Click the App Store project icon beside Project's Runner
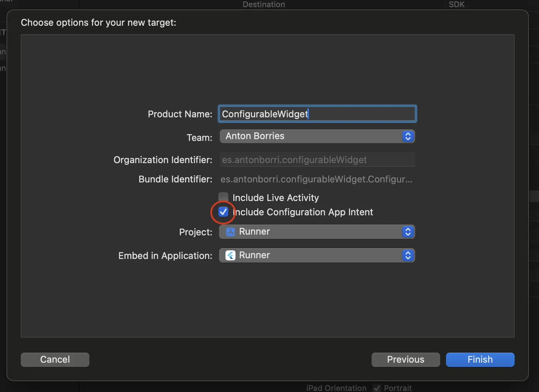The width and height of the screenshot is (539, 392). 230,232
